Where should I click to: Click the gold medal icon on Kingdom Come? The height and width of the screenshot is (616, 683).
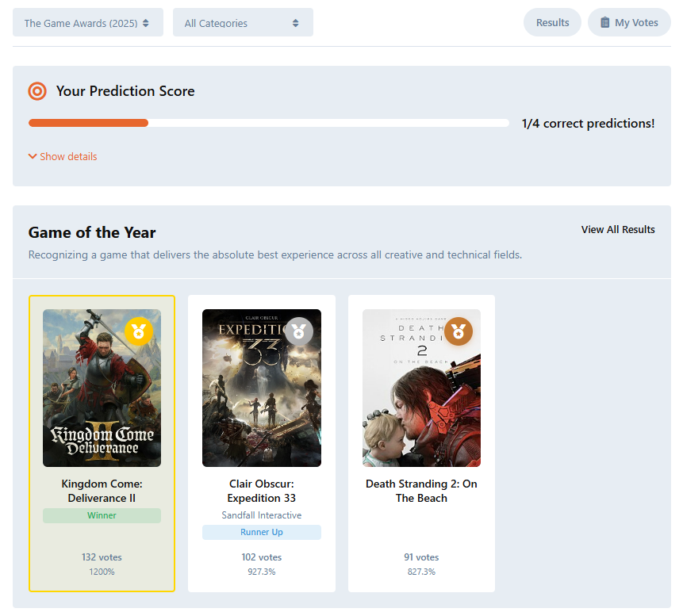(x=139, y=331)
